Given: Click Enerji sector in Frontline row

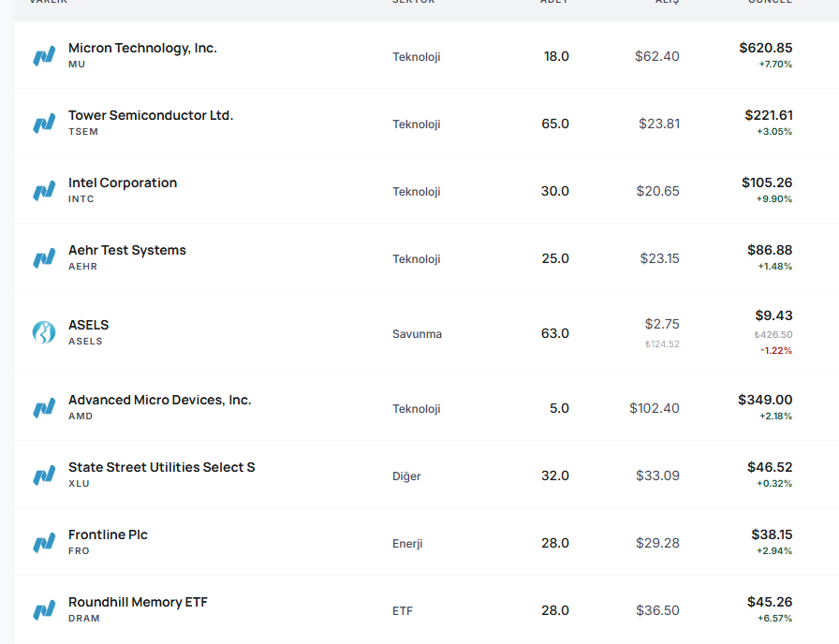Looking at the screenshot, I should point(407,544).
